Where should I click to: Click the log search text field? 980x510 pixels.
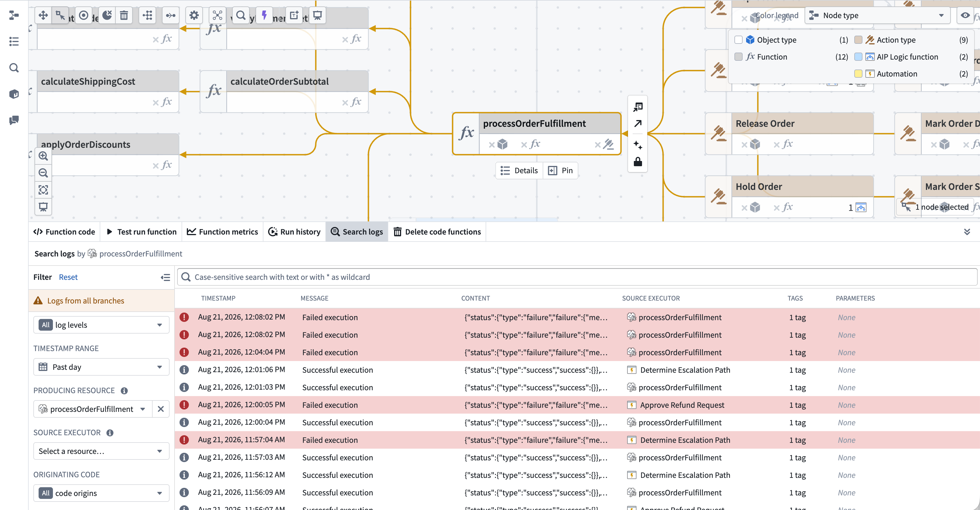577,277
